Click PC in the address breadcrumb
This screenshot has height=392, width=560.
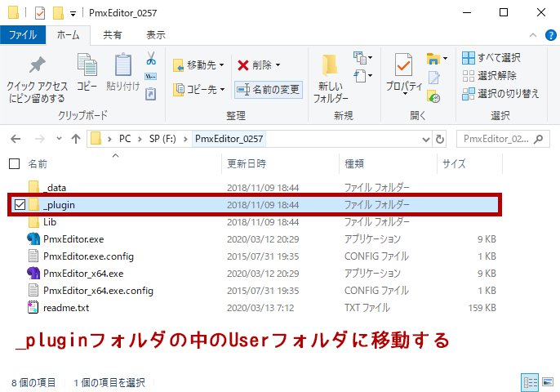[125, 139]
